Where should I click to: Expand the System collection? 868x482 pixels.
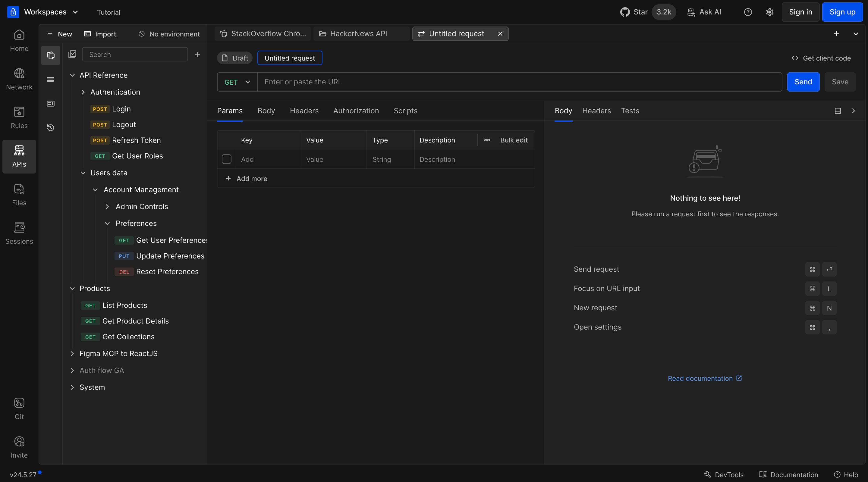pyautogui.click(x=72, y=387)
